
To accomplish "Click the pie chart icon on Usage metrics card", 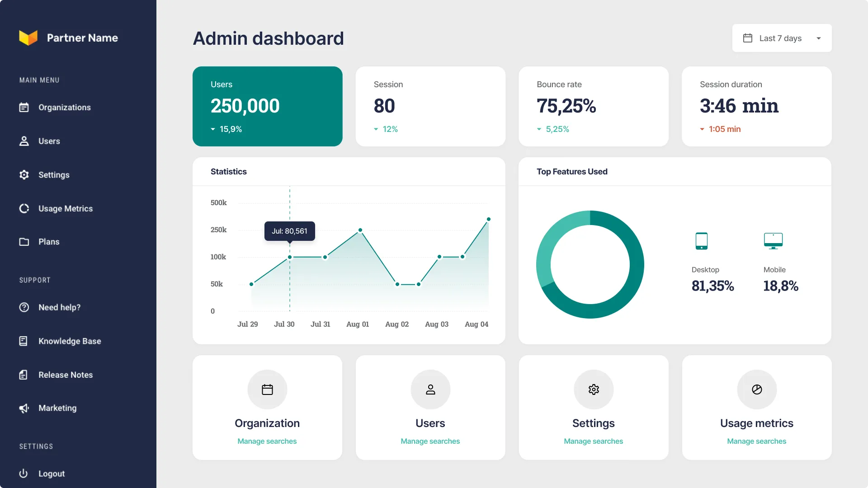I will 757,389.
